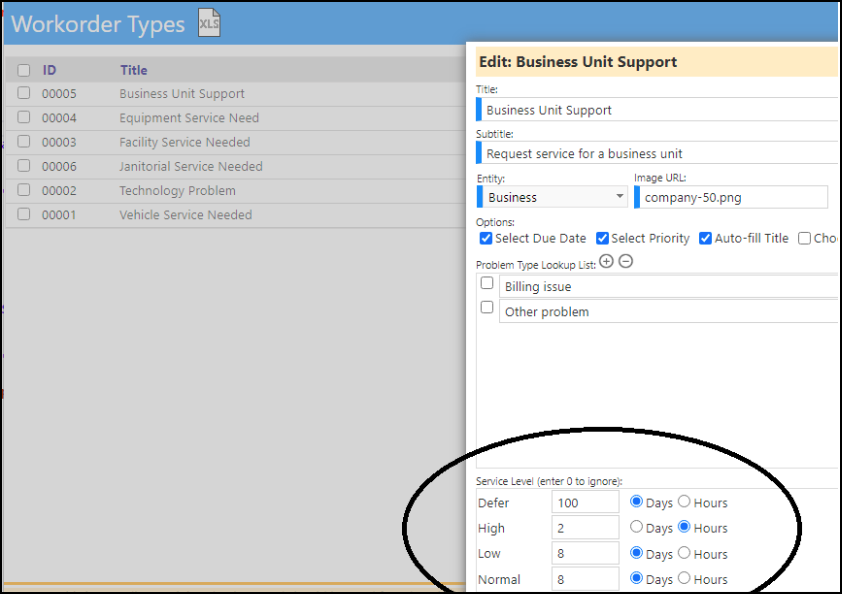Click ID 00001 cell

click(59, 215)
